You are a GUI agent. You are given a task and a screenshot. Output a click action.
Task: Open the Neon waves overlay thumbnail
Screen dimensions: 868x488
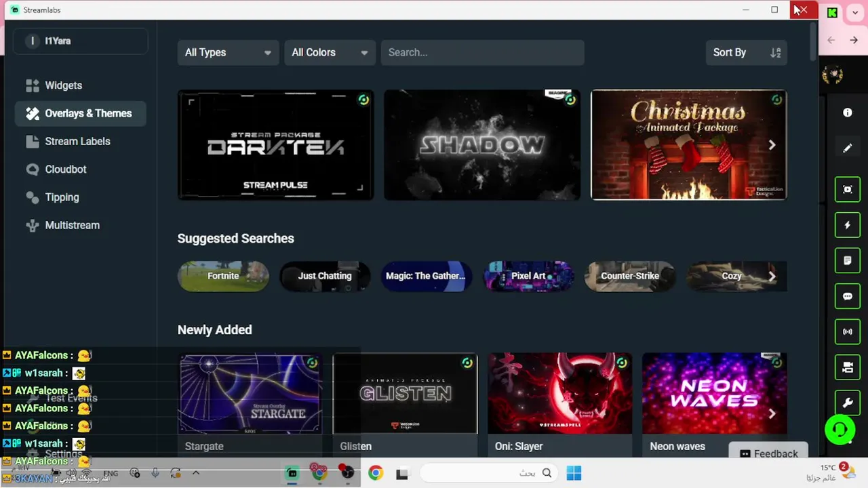click(x=715, y=394)
